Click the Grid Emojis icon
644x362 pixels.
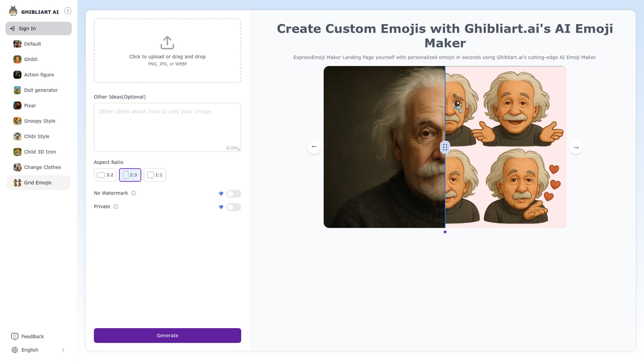click(x=17, y=183)
